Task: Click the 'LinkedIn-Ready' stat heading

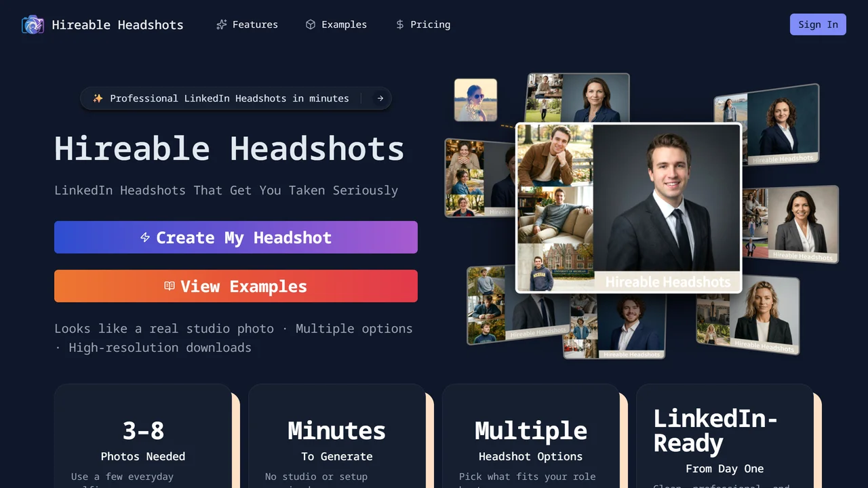Action: pyautogui.click(x=715, y=430)
